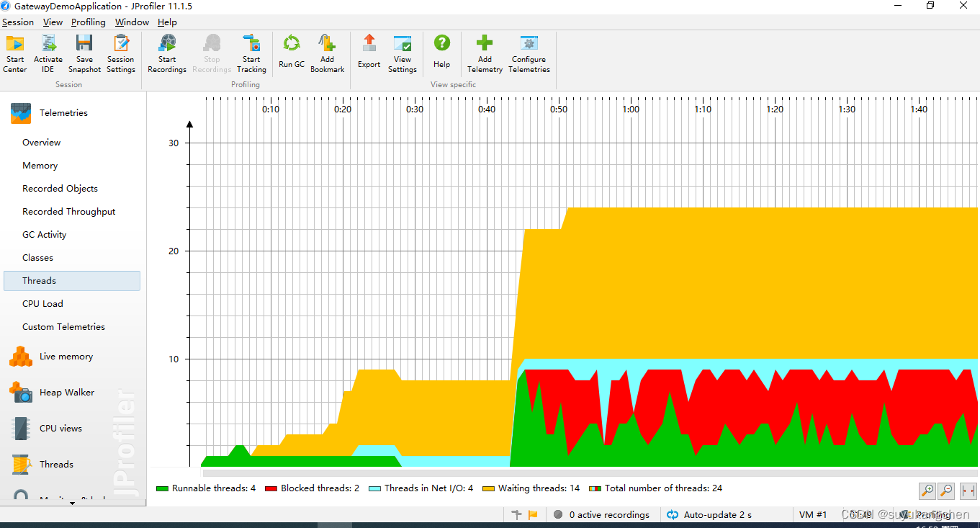
Task: Select Recorded Throughput telemetry
Action: point(72,212)
